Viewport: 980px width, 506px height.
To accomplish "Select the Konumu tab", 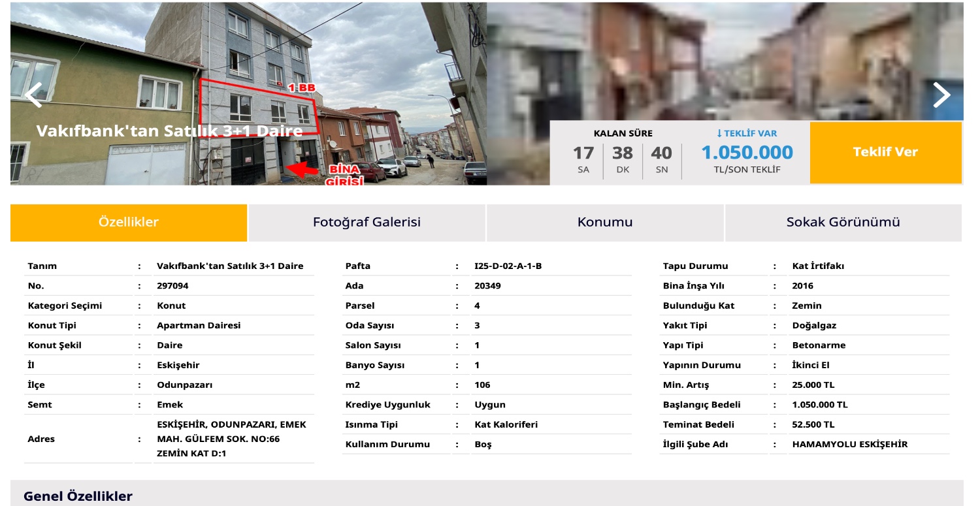I will 604,222.
